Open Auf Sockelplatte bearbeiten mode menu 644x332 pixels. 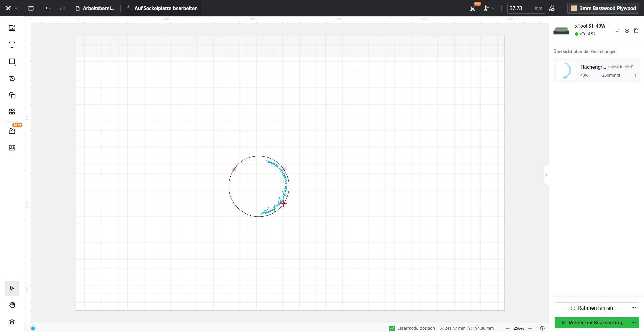click(162, 8)
